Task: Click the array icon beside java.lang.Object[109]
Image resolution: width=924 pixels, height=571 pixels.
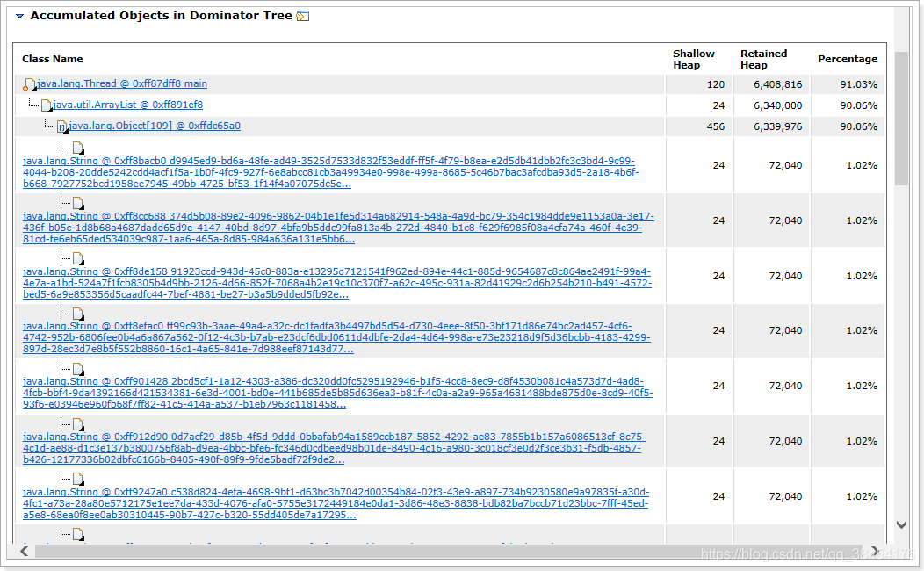Action: pyautogui.click(x=62, y=126)
